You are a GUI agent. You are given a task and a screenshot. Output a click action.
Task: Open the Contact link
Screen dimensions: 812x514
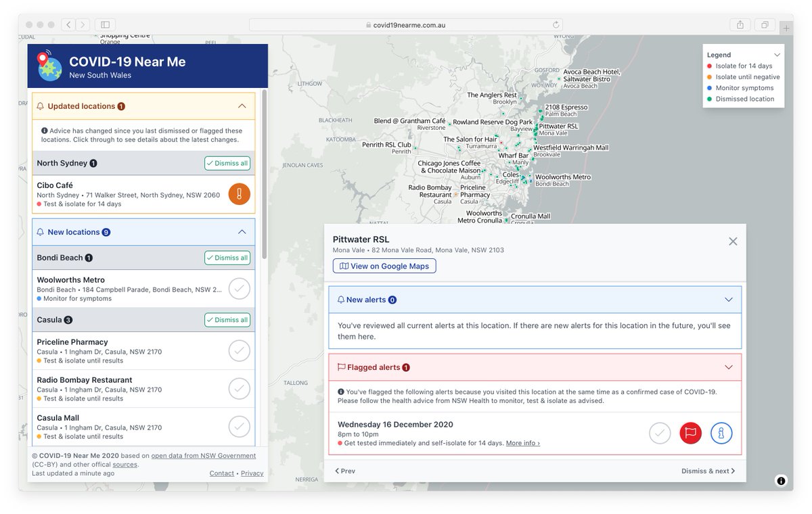point(222,473)
